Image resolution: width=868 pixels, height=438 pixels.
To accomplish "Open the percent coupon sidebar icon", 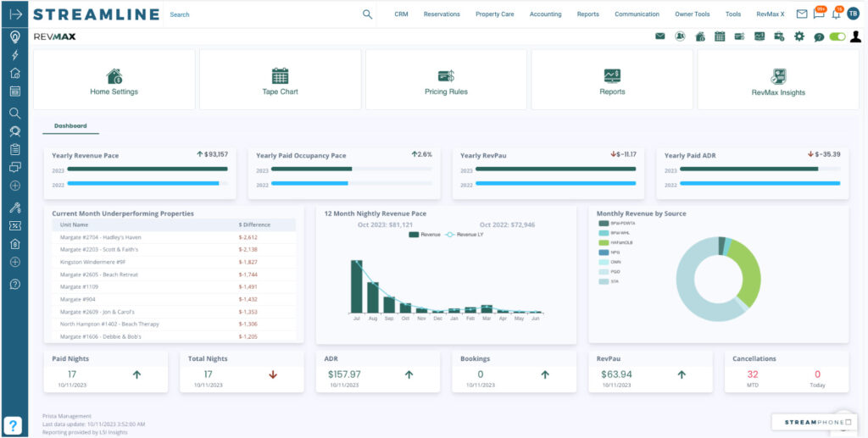I will (15, 225).
